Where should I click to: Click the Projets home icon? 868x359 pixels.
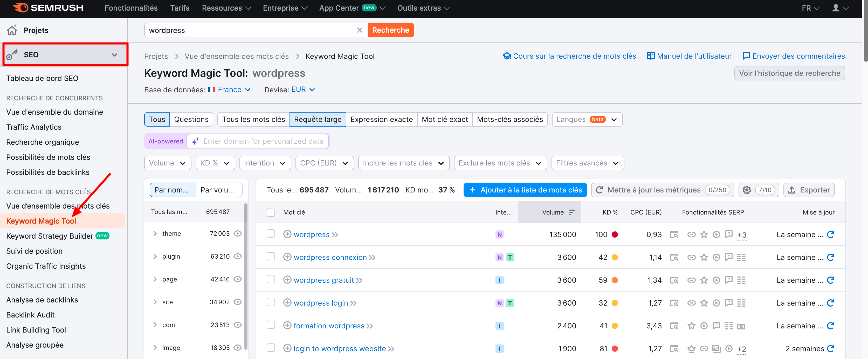tap(12, 30)
